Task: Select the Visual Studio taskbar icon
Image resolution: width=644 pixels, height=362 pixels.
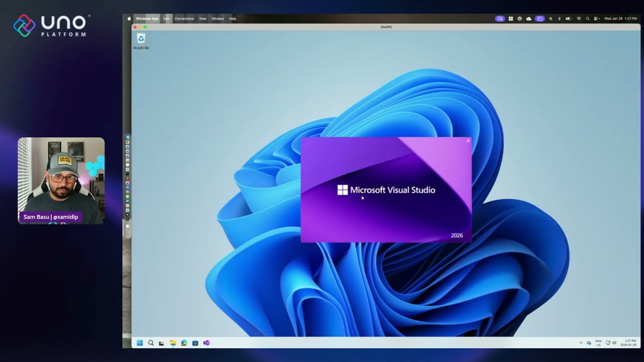Action: (x=206, y=343)
